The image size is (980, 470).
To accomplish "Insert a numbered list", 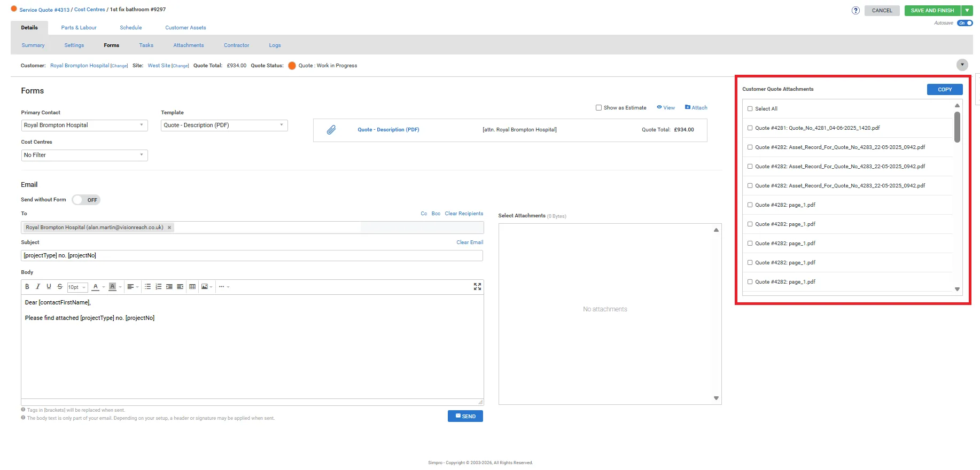I will pyautogui.click(x=159, y=287).
